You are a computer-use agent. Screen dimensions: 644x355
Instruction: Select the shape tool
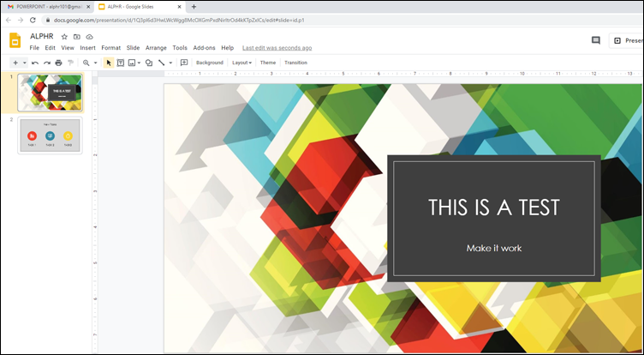tap(149, 63)
